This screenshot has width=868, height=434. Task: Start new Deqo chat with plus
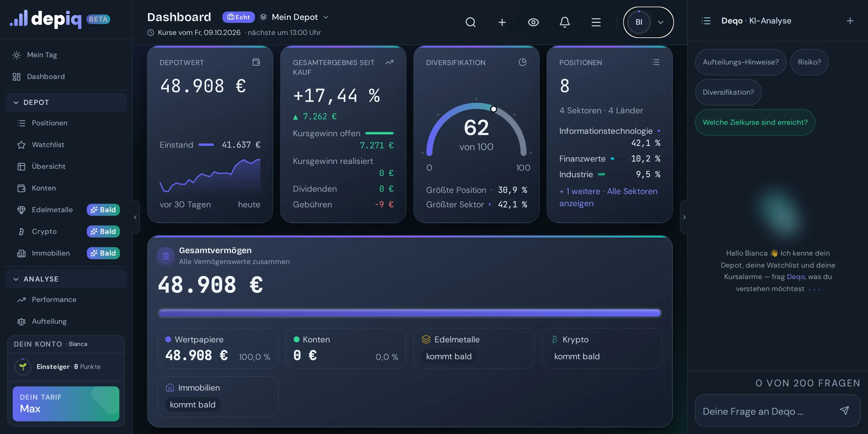coord(850,21)
